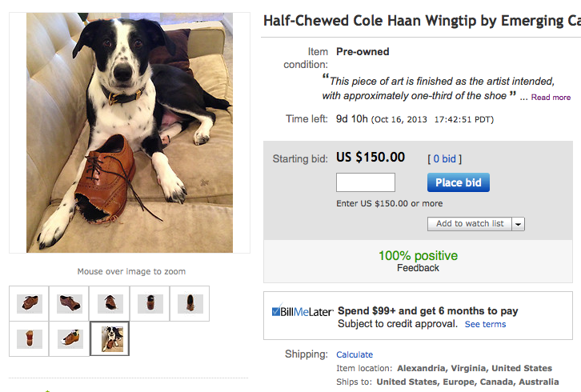Click the main dog and shoe photo

coord(130,132)
